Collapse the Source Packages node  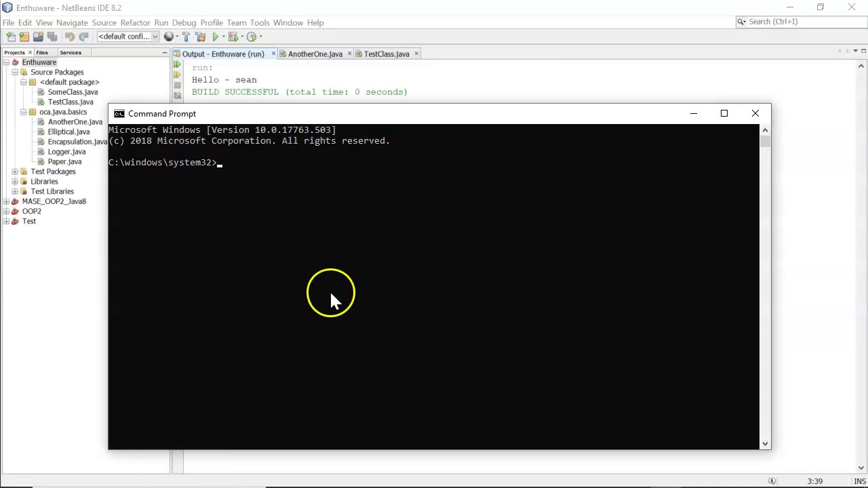coord(14,72)
